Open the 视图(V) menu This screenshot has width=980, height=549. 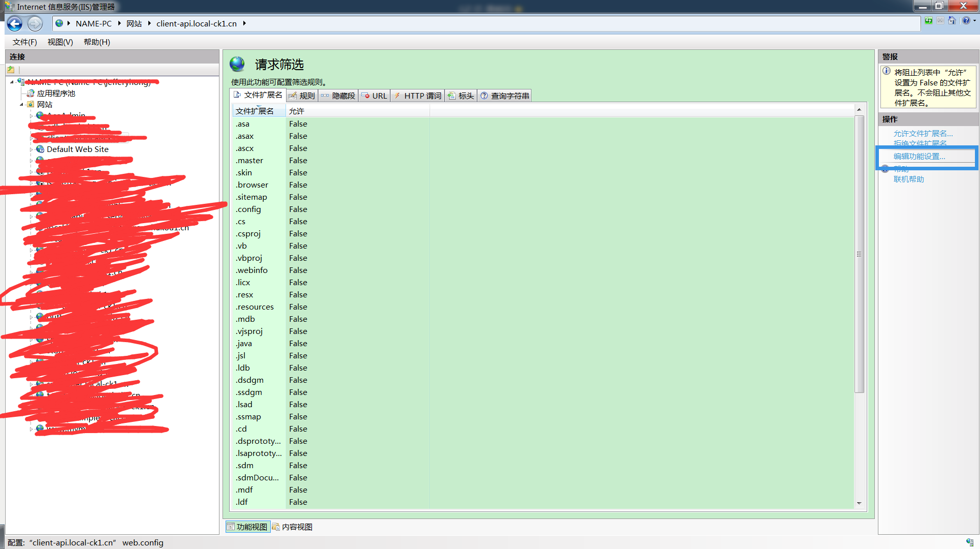(60, 42)
